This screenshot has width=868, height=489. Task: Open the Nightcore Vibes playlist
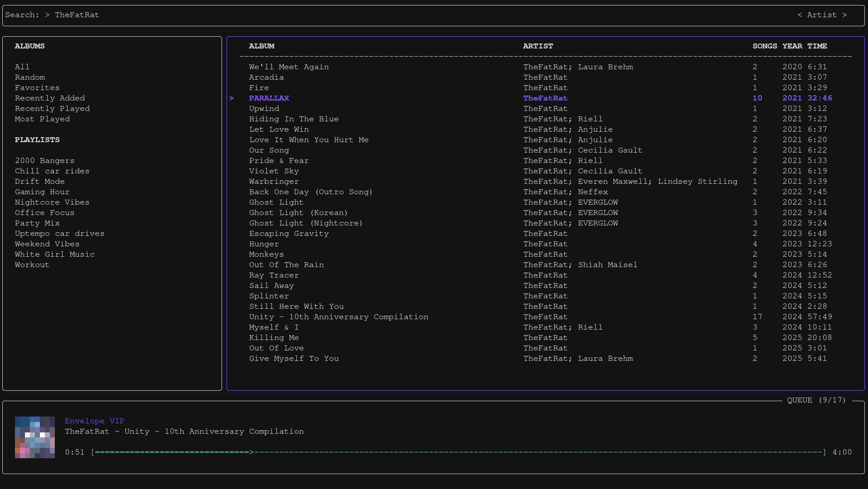point(52,202)
